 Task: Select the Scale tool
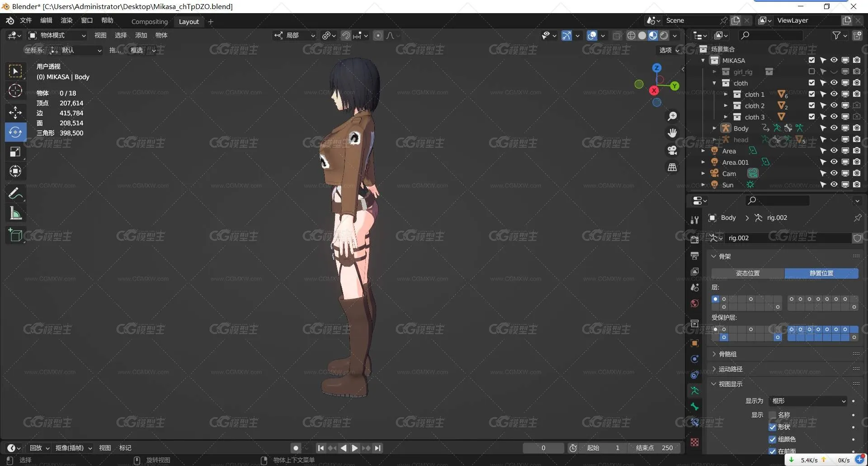pyautogui.click(x=15, y=152)
